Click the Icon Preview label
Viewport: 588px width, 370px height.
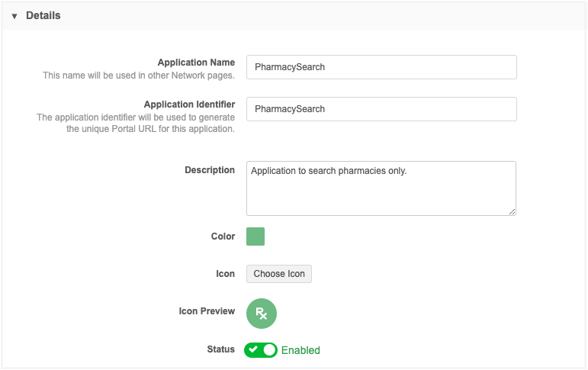(x=207, y=311)
